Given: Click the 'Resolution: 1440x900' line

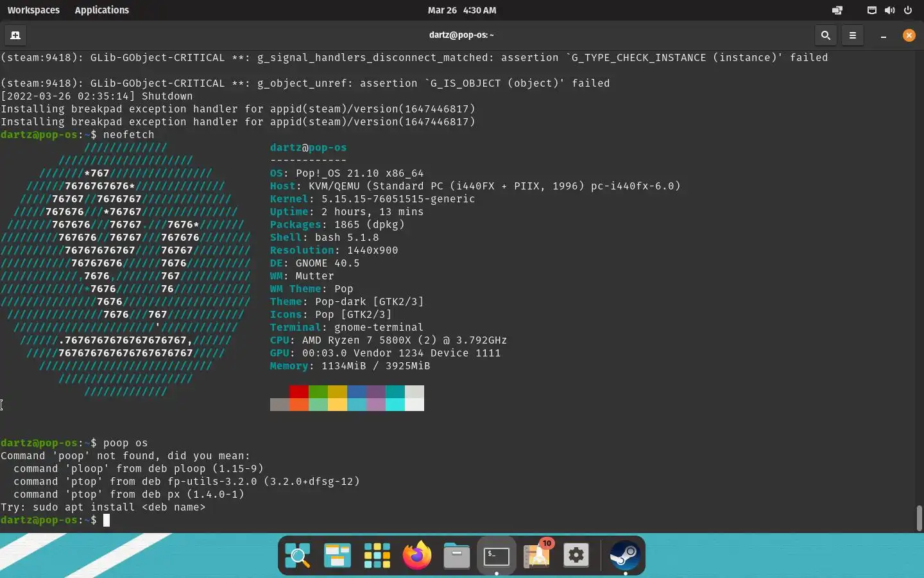Looking at the screenshot, I should (x=334, y=250).
